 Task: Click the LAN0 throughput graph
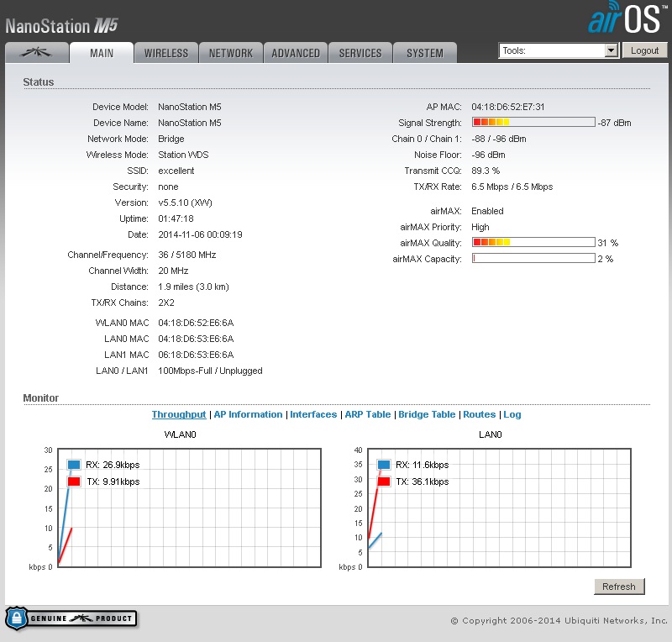499,508
